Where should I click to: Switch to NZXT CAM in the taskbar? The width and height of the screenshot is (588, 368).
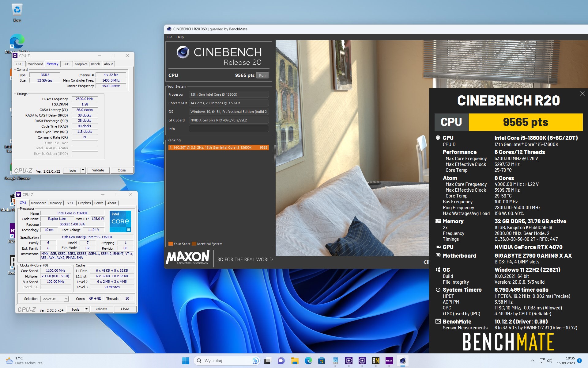click(x=389, y=361)
